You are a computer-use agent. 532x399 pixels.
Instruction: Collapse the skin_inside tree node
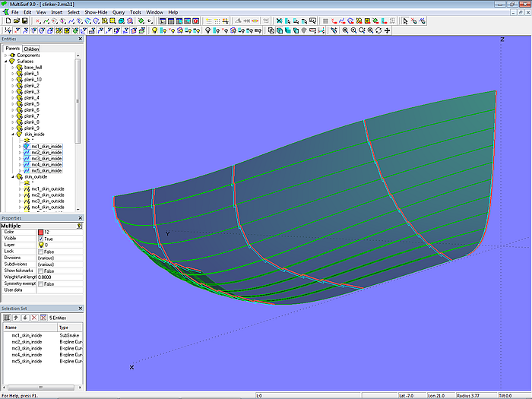coord(12,134)
